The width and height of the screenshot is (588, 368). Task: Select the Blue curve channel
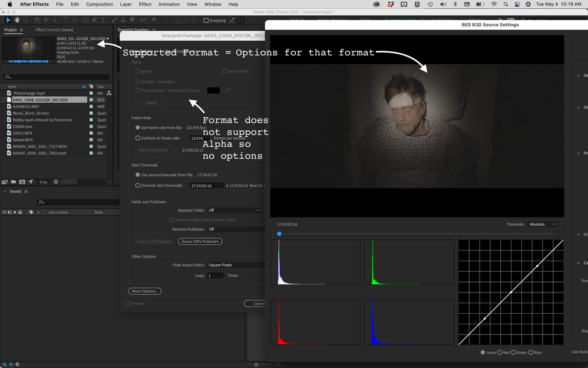tap(531, 352)
